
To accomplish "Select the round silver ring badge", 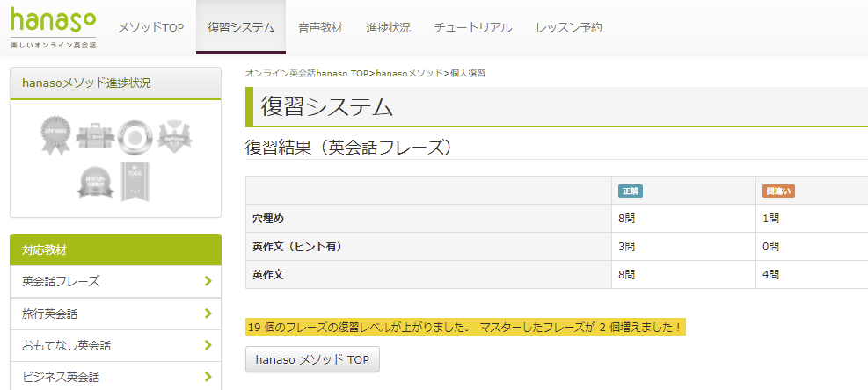I will [x=135, y=137].
